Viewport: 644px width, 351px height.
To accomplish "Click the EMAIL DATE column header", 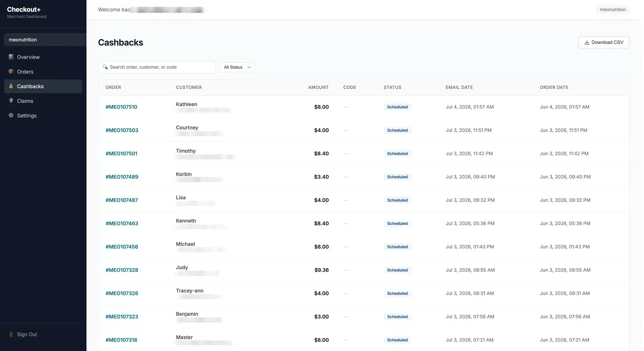I will click(x=459, y=87).
